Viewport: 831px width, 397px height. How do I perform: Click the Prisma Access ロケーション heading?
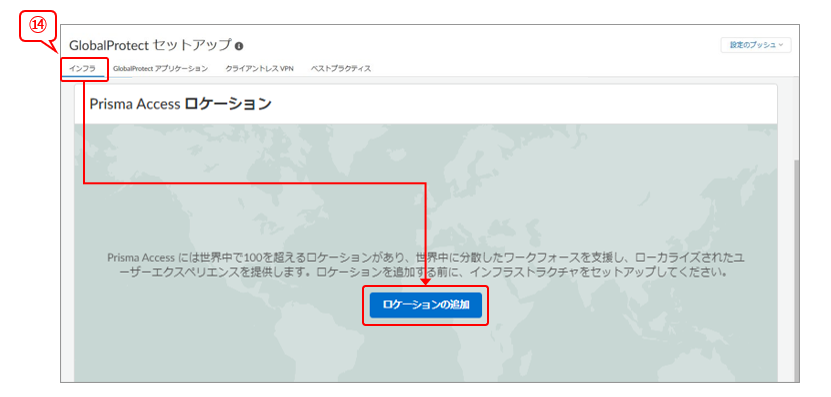(x=180, y=104)
